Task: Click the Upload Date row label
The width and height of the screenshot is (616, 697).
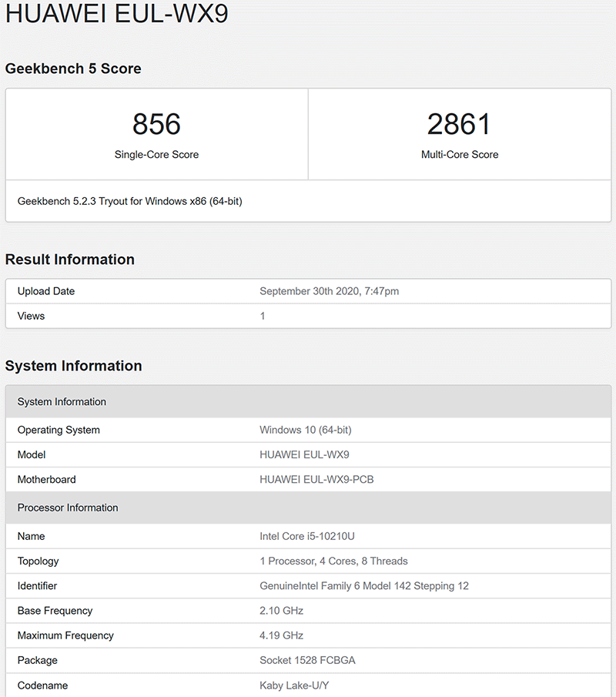Action: (46, 291)
